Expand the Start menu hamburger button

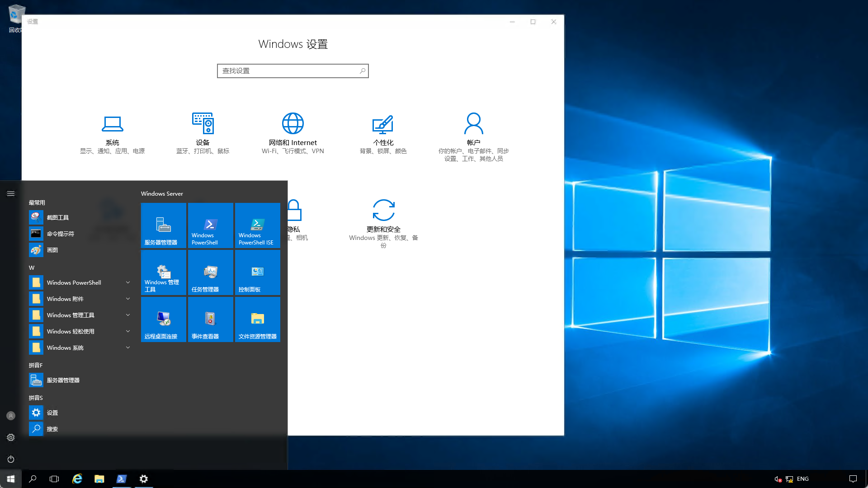point(11,193)
